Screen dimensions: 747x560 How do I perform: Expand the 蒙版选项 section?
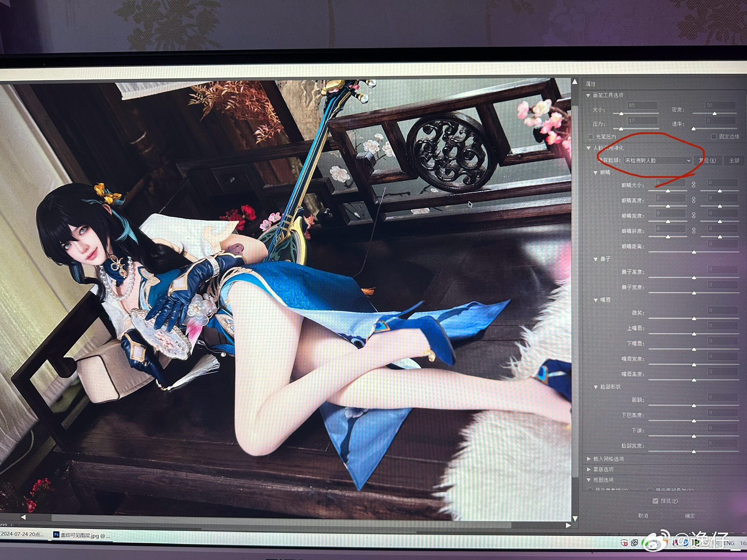pos(588,469)
